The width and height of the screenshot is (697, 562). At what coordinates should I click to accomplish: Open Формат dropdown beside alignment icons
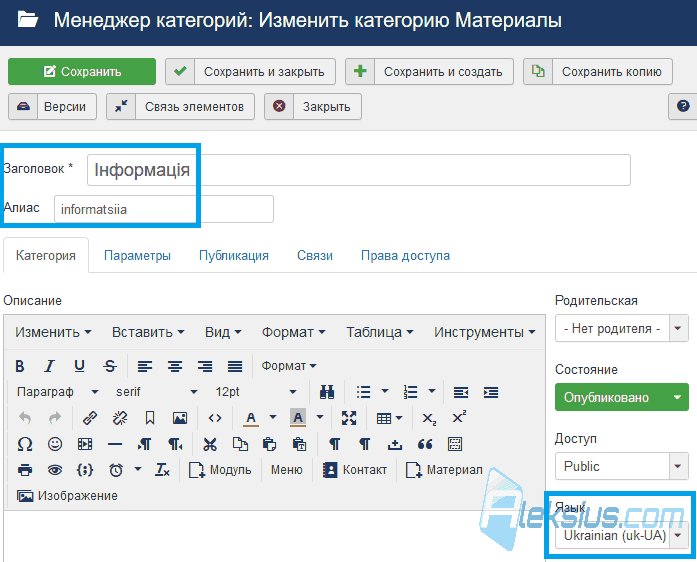[289, 366]
